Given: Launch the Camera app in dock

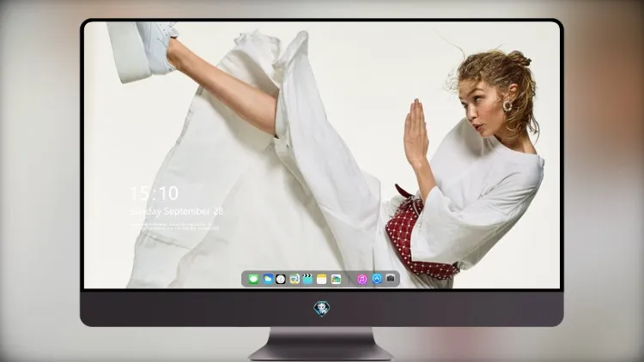Looking at the screenshot, I should click(x=391, y=279).
